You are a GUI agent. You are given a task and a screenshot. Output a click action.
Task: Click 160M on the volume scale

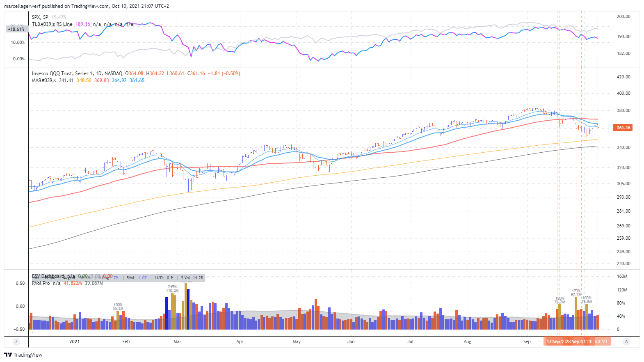point(622,276)
